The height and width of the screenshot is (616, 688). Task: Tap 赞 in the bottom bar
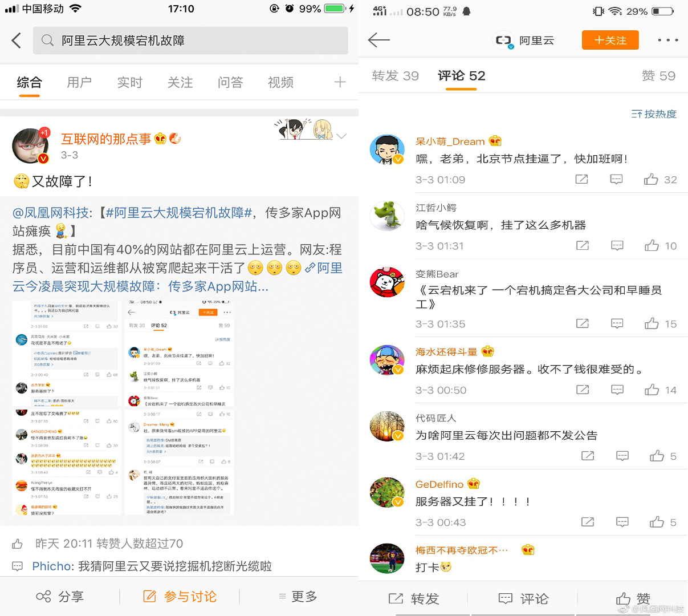[x=633, y=599]
